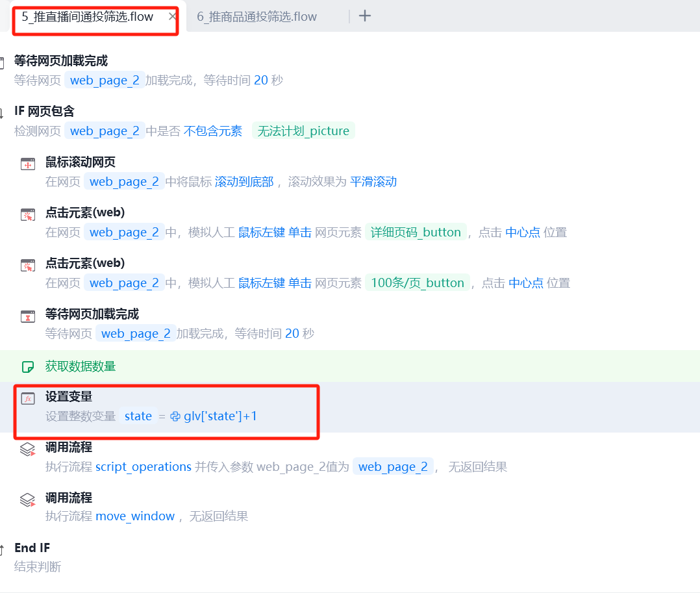
Task: Change the 不包含元素 condition option
Action: pos(213,131)
